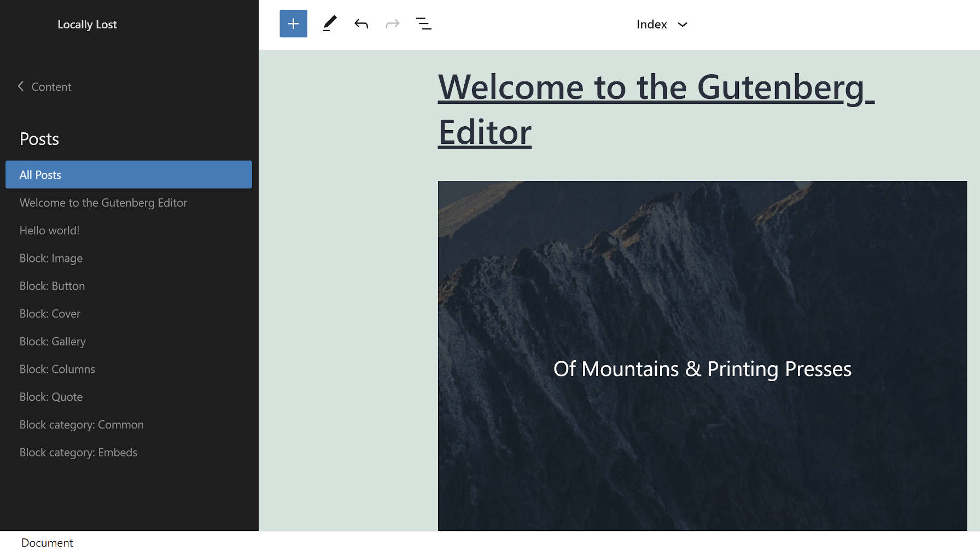Viewport: 980px width, 551px height.
Task: Undo the last change
Action: pos(361,24)
